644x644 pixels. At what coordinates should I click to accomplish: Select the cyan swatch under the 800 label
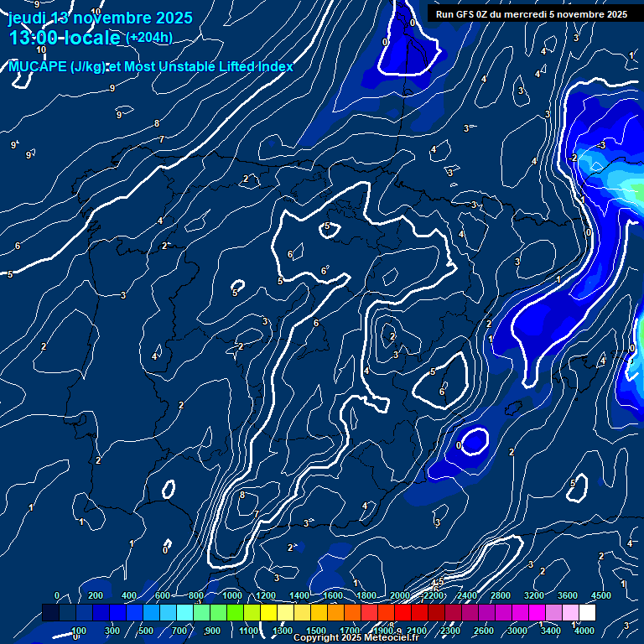(x=184, y=612)
